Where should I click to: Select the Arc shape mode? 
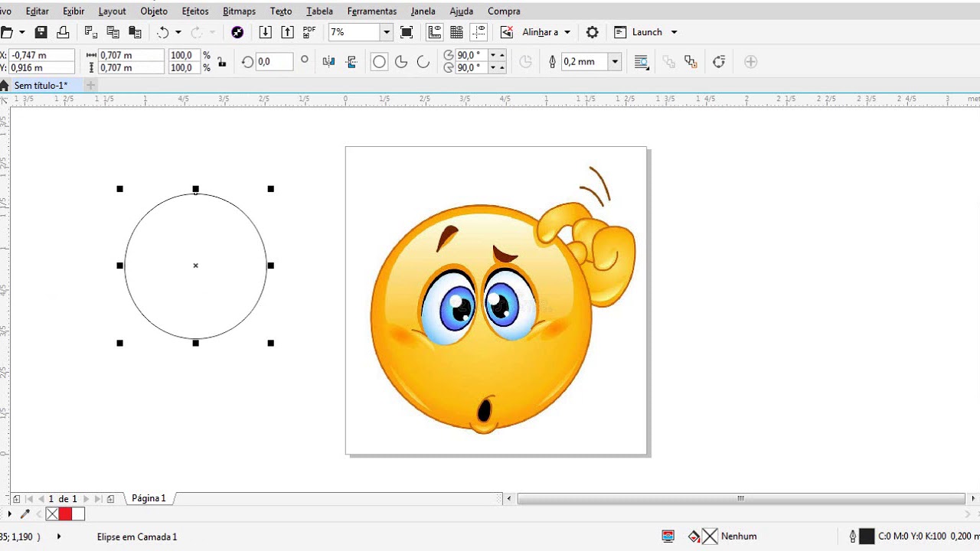pyautogui.click(x=423, y=62)
